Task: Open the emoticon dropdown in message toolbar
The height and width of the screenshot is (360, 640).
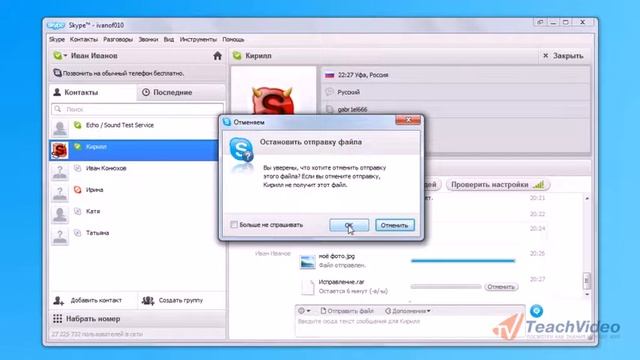Action: (304, 311)
